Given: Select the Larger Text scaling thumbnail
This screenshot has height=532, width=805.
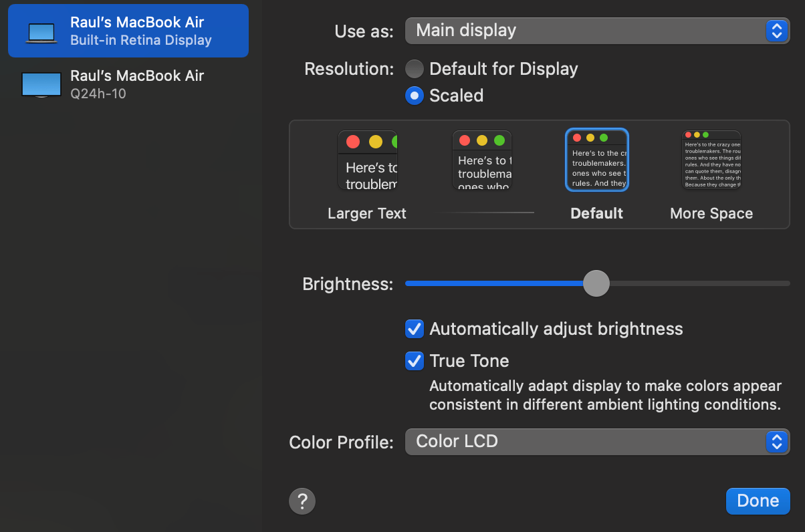Looking at the screenshot, I should click(367, 160).
